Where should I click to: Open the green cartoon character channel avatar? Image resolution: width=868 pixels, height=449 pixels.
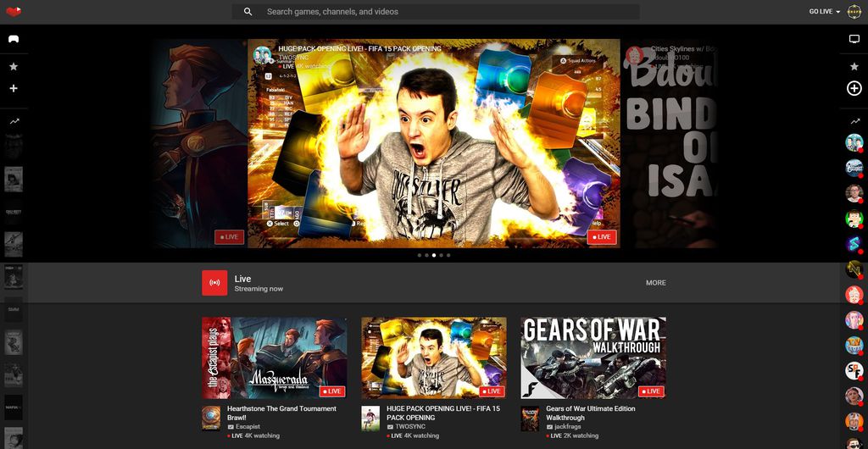point(854,219)
